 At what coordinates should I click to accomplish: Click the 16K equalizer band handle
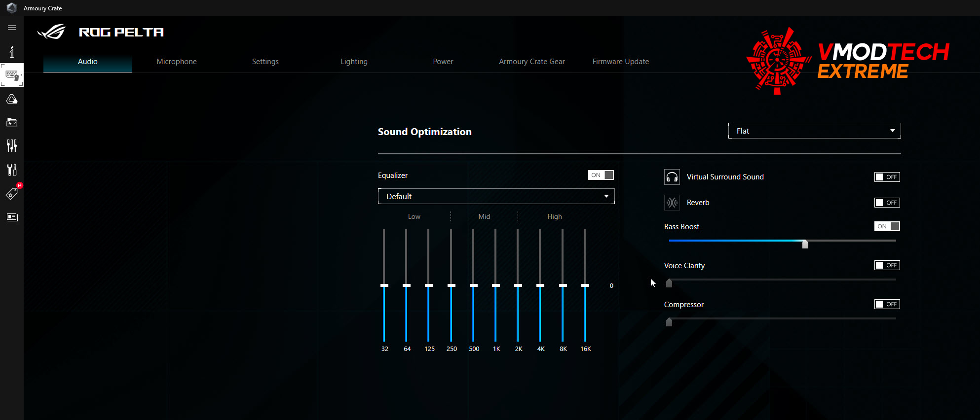click(x=585, y=285)
